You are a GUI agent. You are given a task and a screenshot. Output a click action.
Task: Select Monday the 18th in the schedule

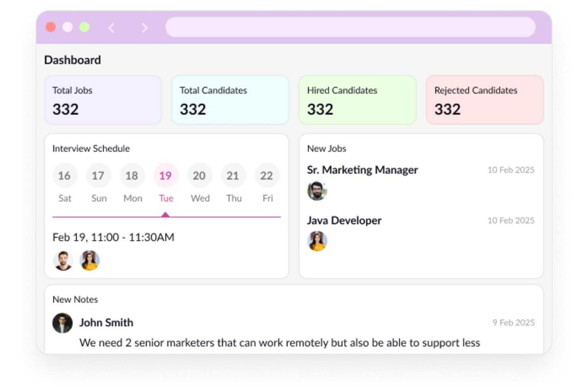(132, 175)
